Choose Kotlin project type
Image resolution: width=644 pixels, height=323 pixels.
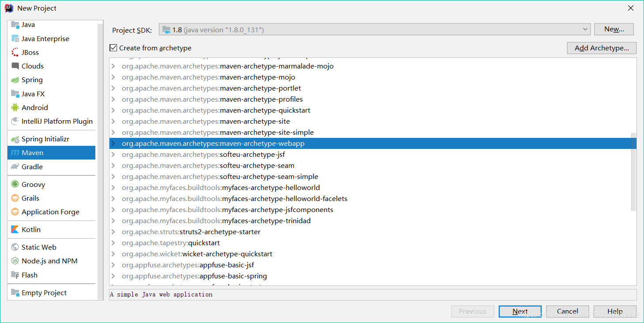(52, 229)
